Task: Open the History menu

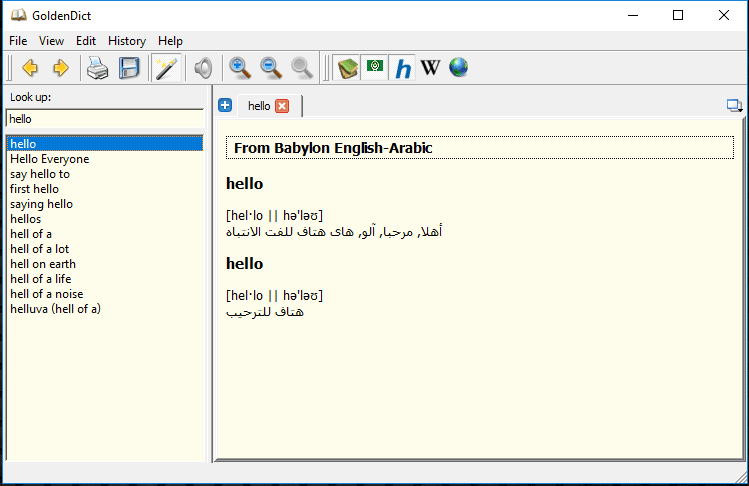Action: [x=127, y=41]
